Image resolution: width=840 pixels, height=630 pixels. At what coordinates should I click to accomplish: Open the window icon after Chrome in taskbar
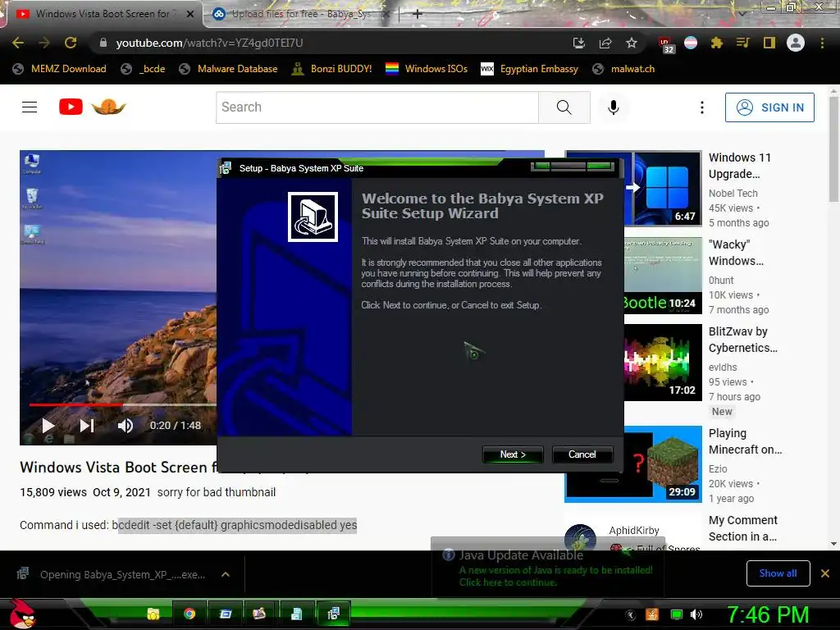click(226, 614)
